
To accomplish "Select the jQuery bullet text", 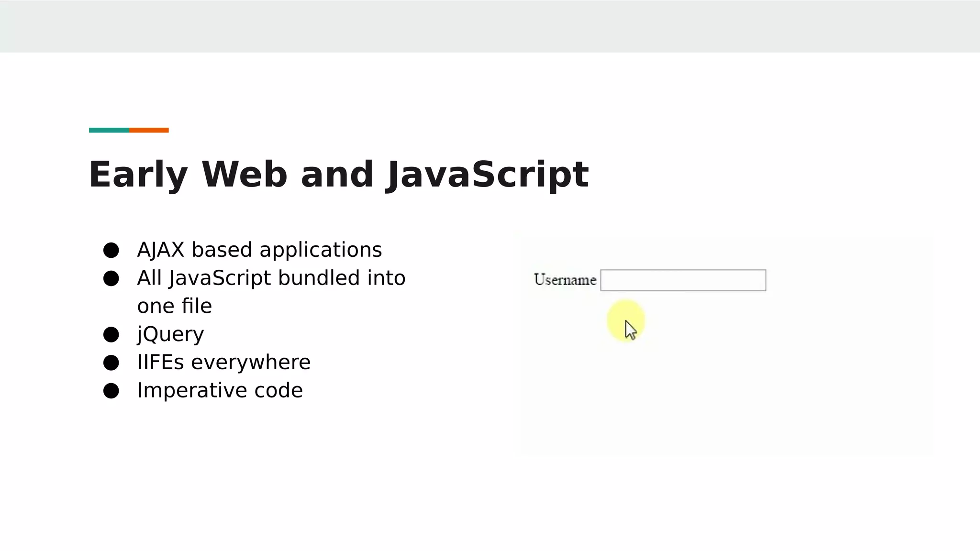I will pos(170,334).
